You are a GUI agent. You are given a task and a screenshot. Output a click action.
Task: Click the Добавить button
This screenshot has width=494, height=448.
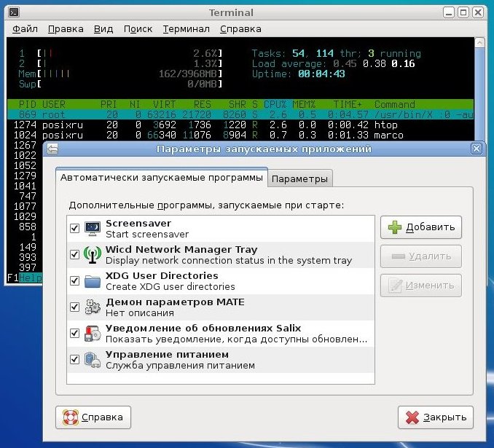[x=421, y=227]
